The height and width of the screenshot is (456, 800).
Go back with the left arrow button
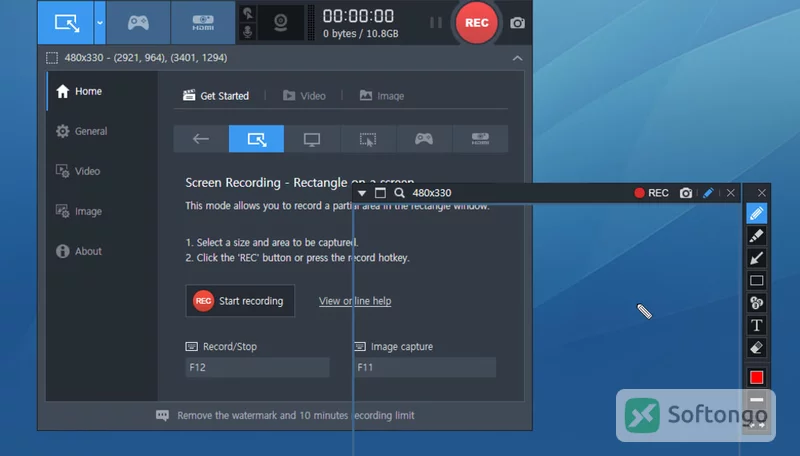(x=201, y=139)
